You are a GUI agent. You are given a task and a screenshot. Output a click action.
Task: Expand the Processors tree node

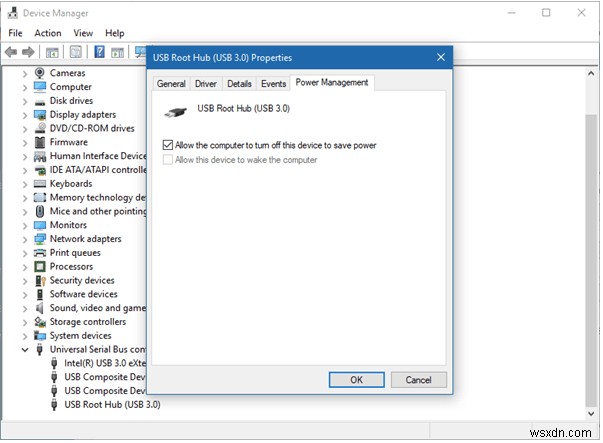(25, 267)
